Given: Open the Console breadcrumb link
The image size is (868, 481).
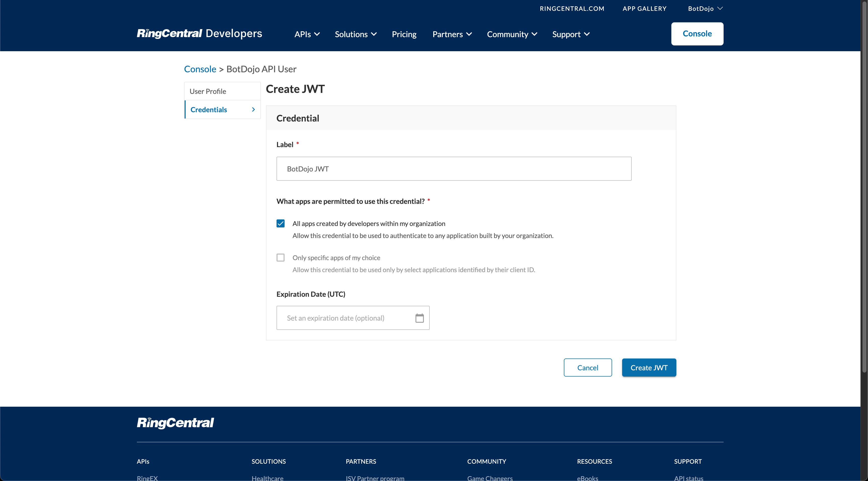Looking at the screenshot, I should click(x=200, y=69).
